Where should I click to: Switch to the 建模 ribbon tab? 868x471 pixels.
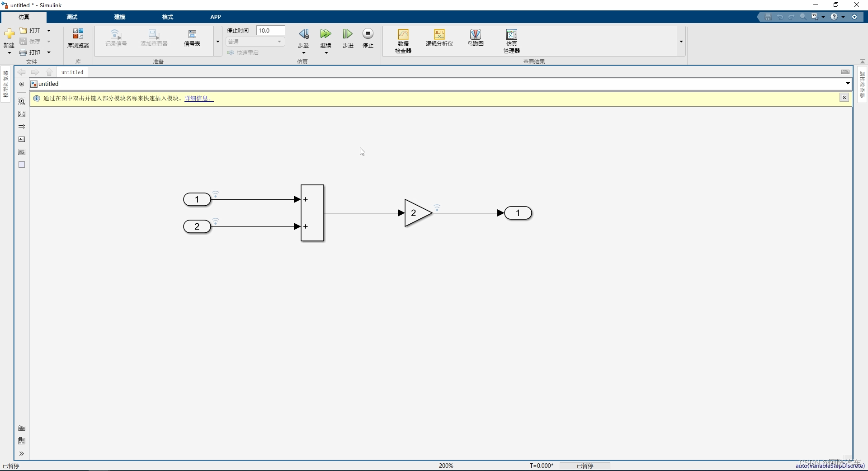[119, 17]
